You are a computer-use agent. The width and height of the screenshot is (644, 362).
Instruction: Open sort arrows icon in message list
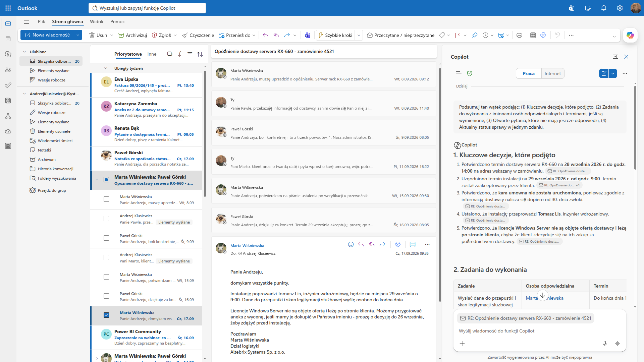coord(200,54)
